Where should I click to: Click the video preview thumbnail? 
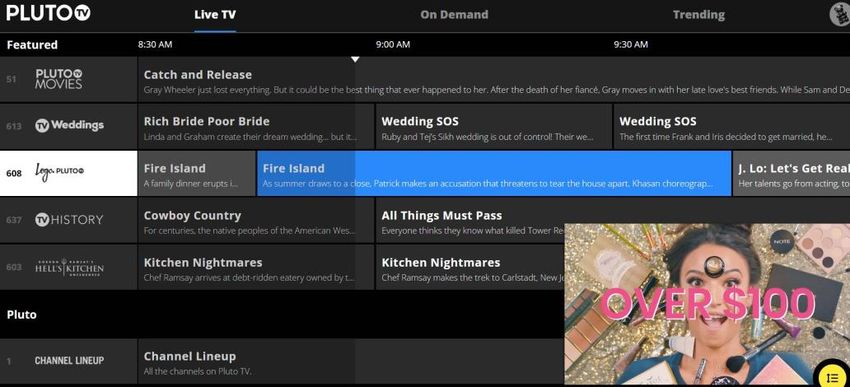[x=707, y=304]
